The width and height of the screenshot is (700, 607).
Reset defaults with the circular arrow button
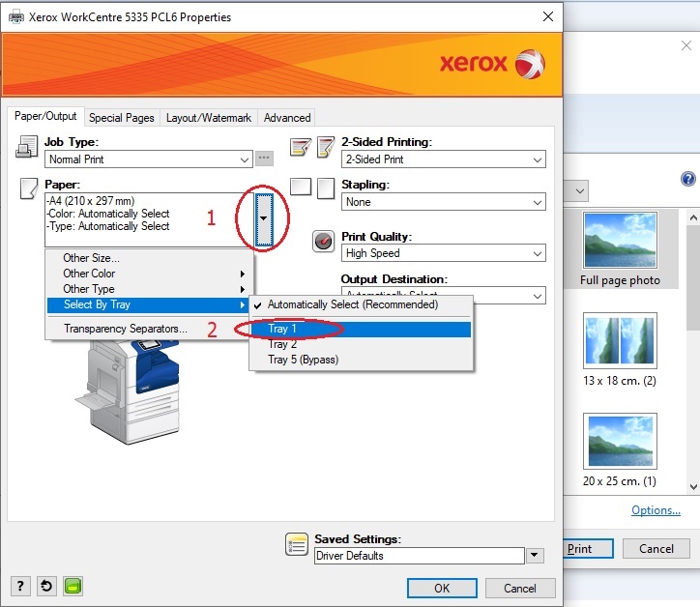click(46, 586)
